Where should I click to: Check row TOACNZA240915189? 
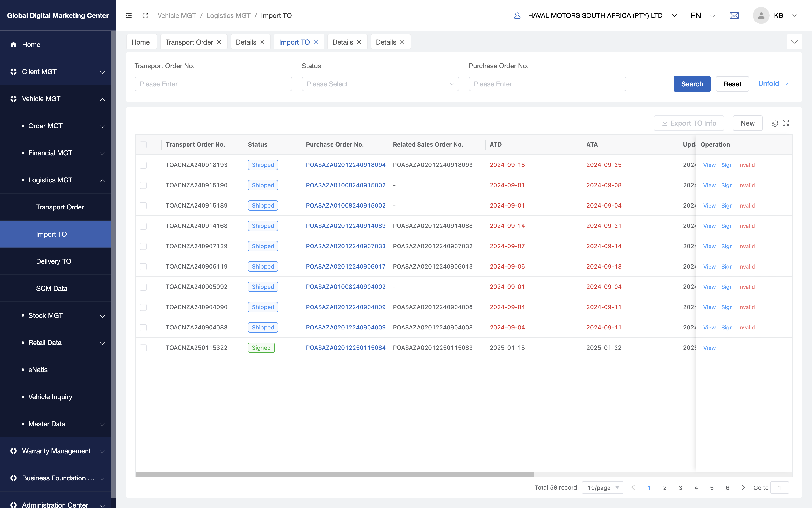tap(143, 206)
